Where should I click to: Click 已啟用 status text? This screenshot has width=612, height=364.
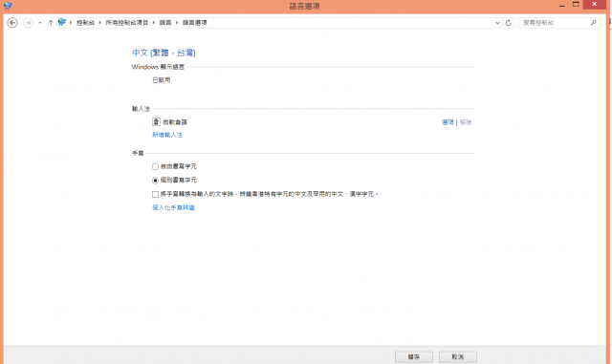tap(162, 80)
